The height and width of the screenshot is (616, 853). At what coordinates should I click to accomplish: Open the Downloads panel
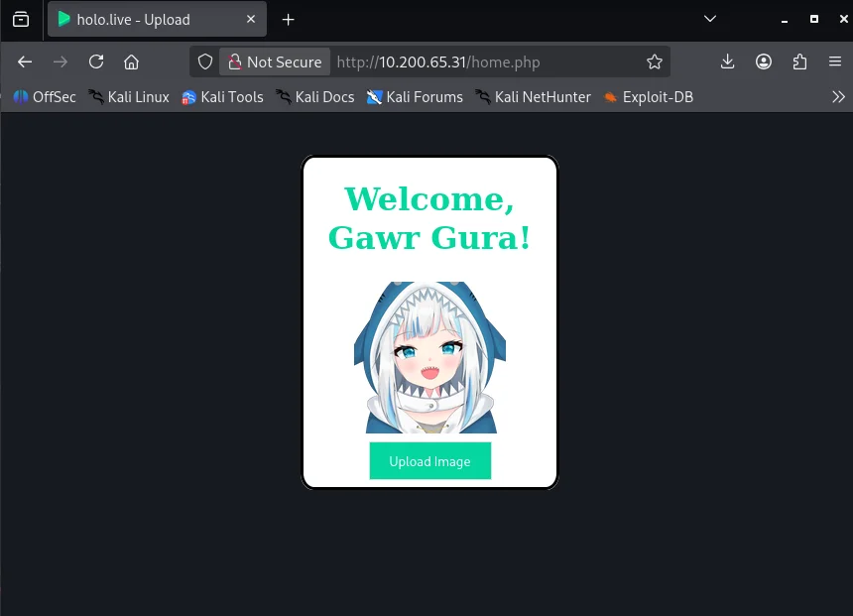pyautogui.click(x=727, y=62)
